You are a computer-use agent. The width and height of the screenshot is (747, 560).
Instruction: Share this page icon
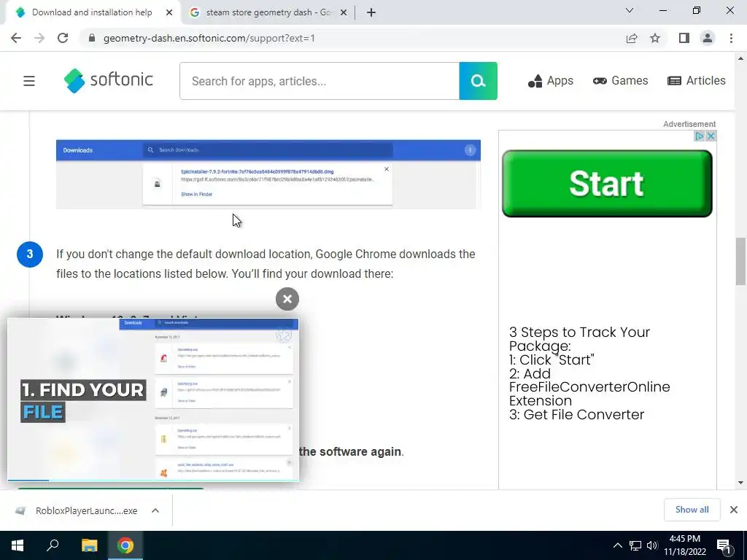[632, 38]
